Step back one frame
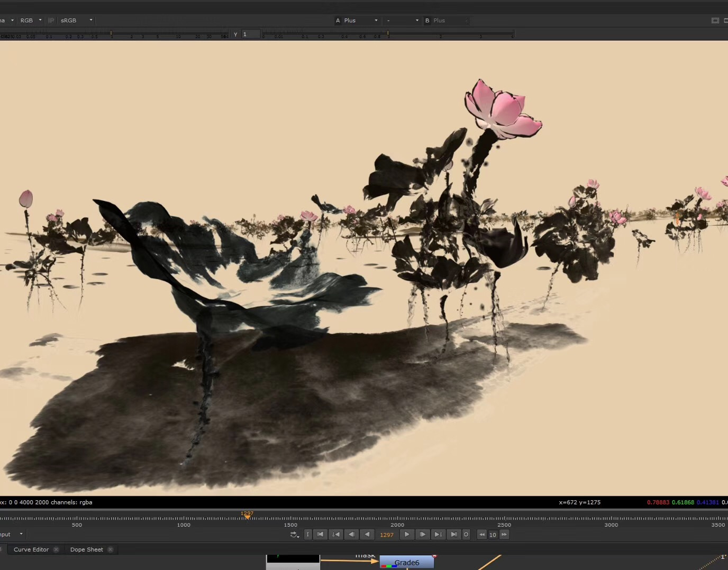This screenshot has width=728, height=570. coord(351,535)
